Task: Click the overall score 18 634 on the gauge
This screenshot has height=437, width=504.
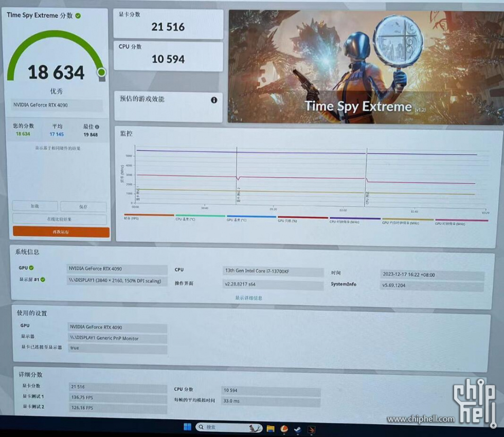Action: pos(56,72)
